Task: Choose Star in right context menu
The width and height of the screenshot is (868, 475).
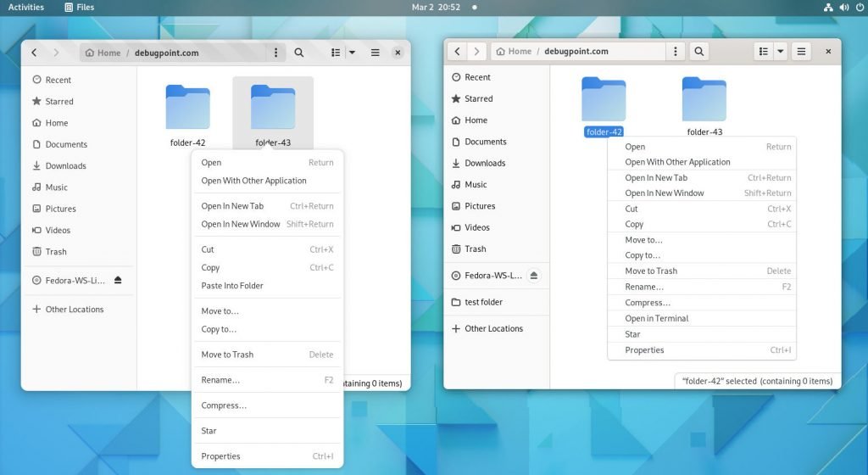Action: [x=702, y=334]
